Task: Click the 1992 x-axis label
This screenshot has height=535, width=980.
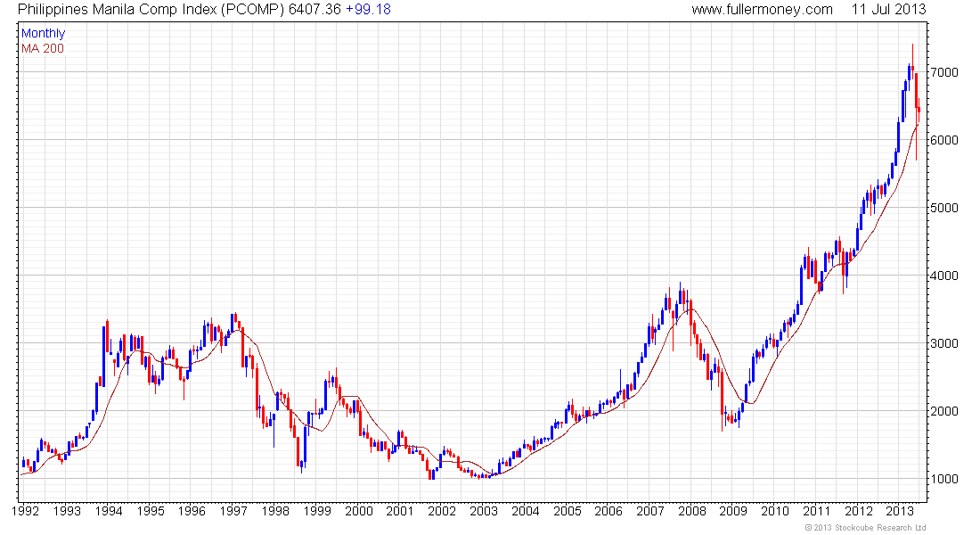Action: coord(25,511)
